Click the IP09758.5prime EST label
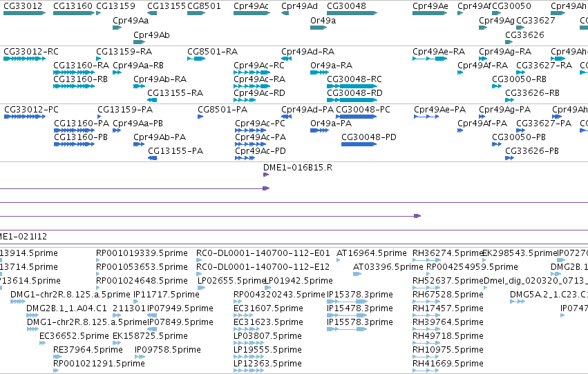The height and width of the screenshot is (374, 588). [x=168, y=351]
